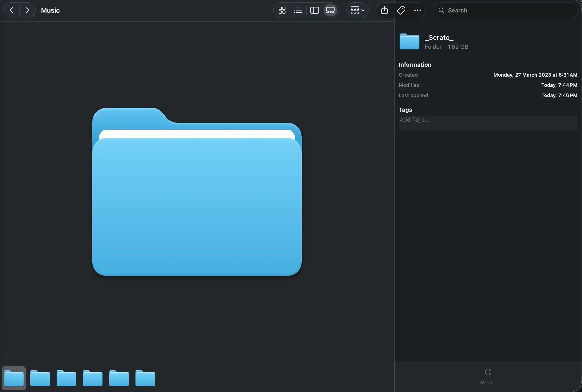Focus the Search field
Image resolution: width=582 pixels, height=392 pixels.
[x=506, y=10]
